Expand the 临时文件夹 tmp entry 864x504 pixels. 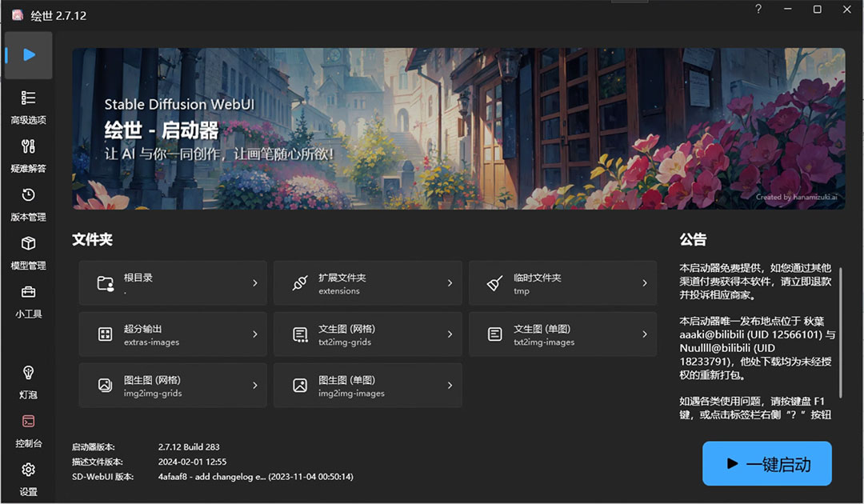(562, 282)
